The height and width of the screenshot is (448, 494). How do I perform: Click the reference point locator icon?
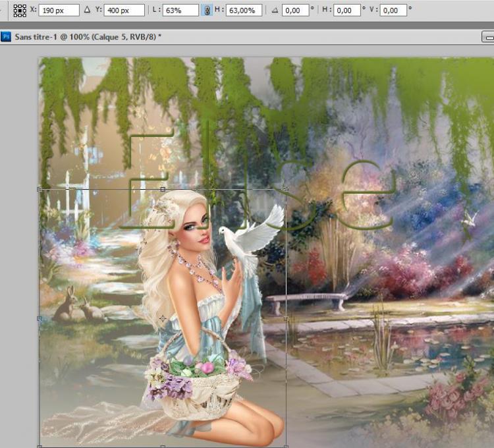click(20, 11)
